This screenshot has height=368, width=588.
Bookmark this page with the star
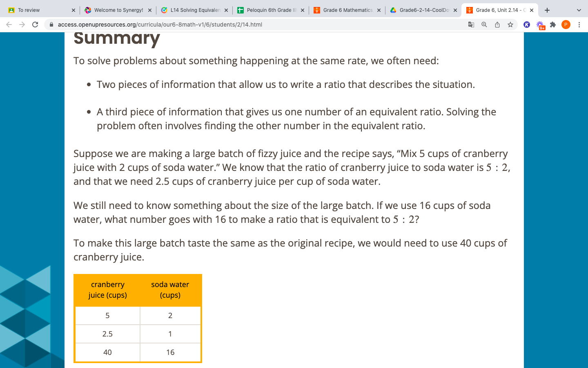pyautogui.click(x=510, y=25)
